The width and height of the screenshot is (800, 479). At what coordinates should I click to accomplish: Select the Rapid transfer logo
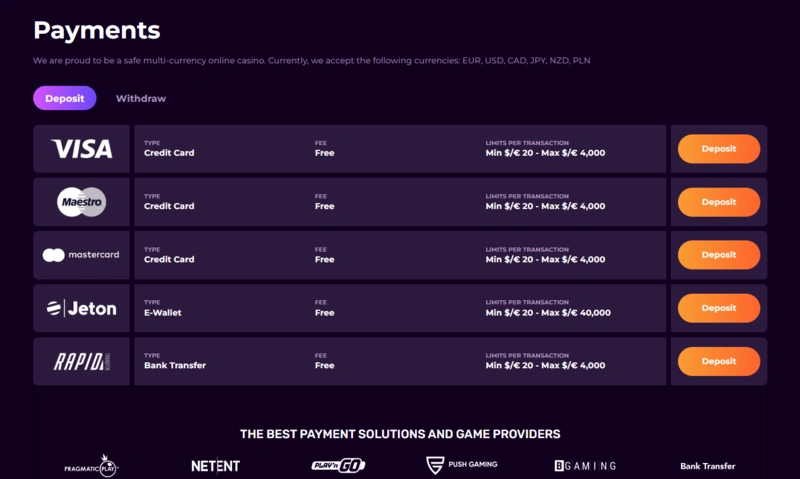pos(81,361)
